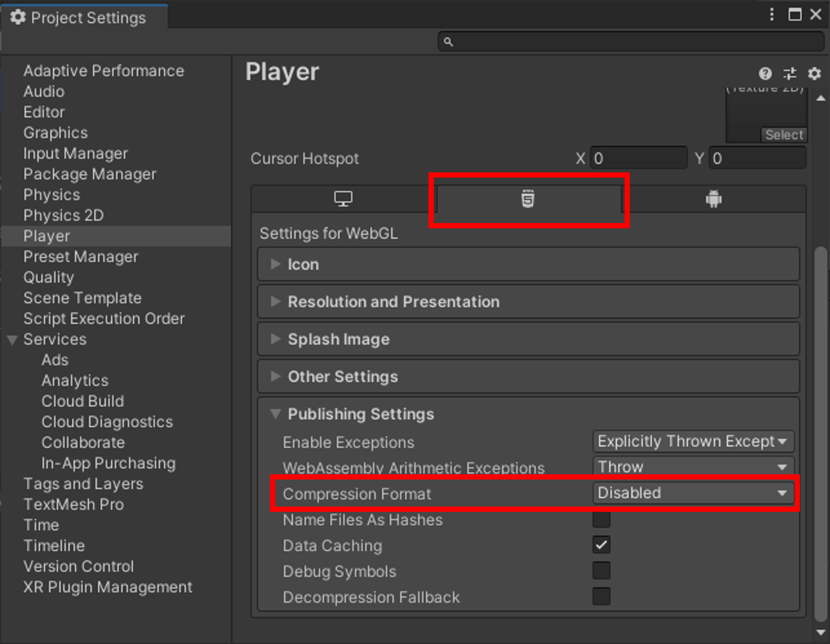Click the Cursor Hotspot X input field
830x644 pixels.
tap(638, 158)
